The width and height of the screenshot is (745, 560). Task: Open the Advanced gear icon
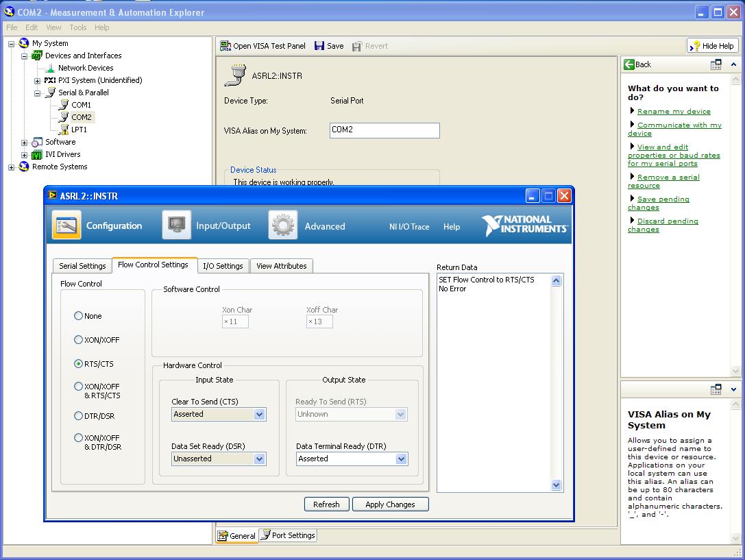[282, 225]
